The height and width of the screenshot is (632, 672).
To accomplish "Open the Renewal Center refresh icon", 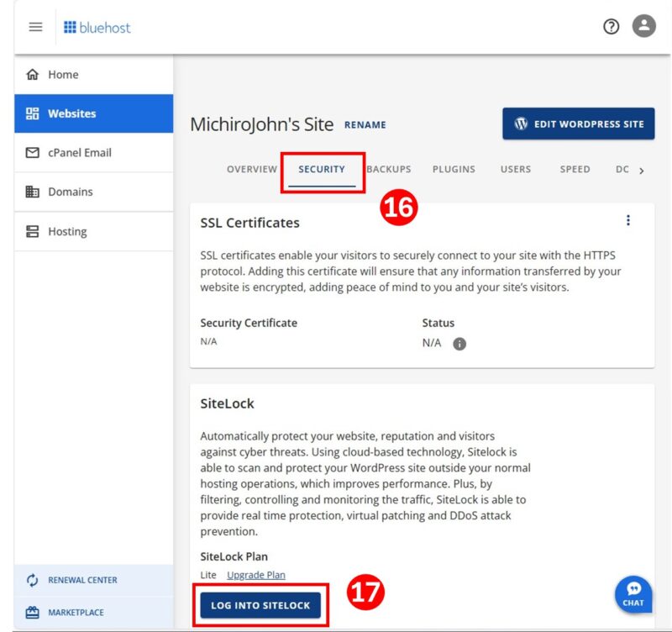I will click(x=31, y=580).
